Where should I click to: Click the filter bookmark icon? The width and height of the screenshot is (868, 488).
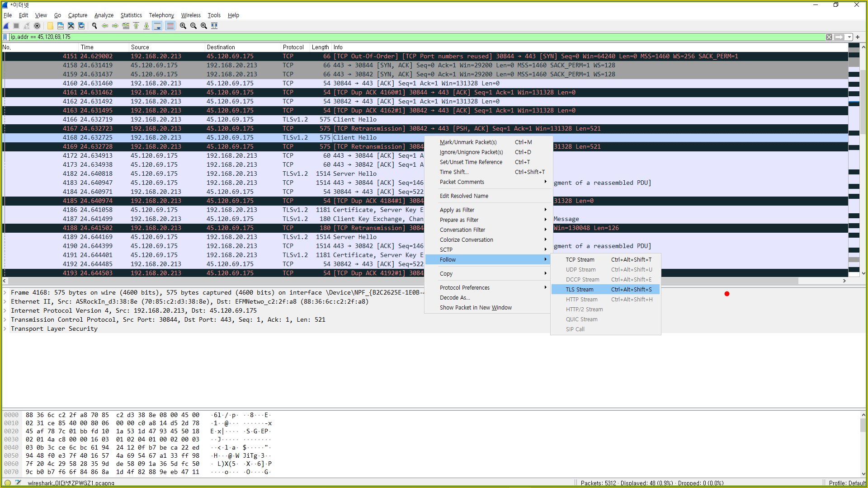(x=5, y=37)
